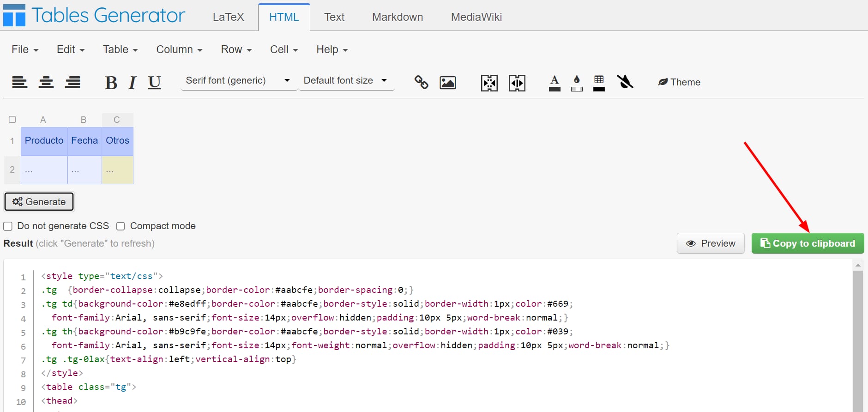The width and height of the screenshot is (868, 412).
Task: Click the align center icon
Action: (46, 83)
